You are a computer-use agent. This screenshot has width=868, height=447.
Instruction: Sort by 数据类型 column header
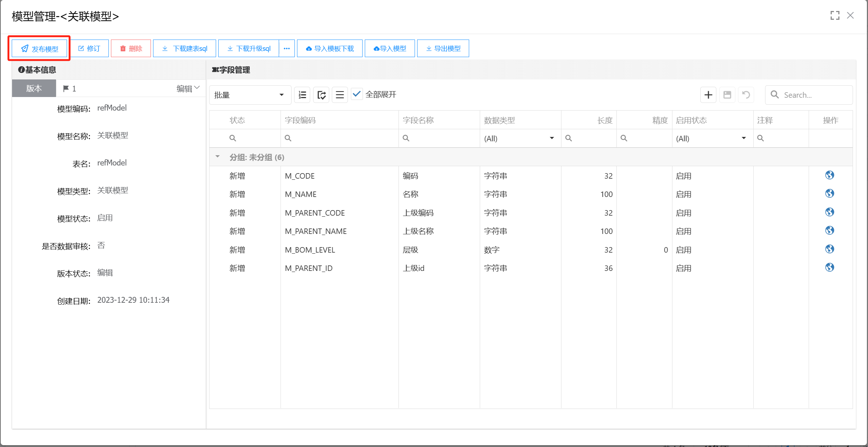coord(521,120)
